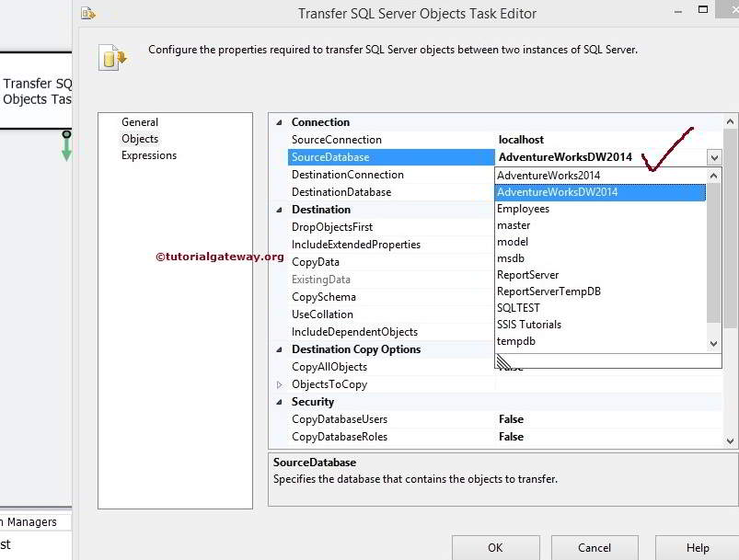Select the SourceConnection property

391,140
